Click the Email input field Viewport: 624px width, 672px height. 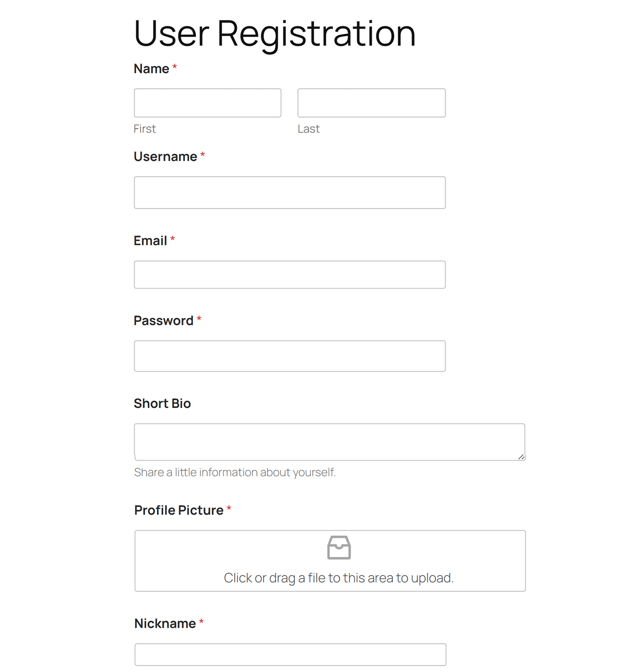[289, 274]
